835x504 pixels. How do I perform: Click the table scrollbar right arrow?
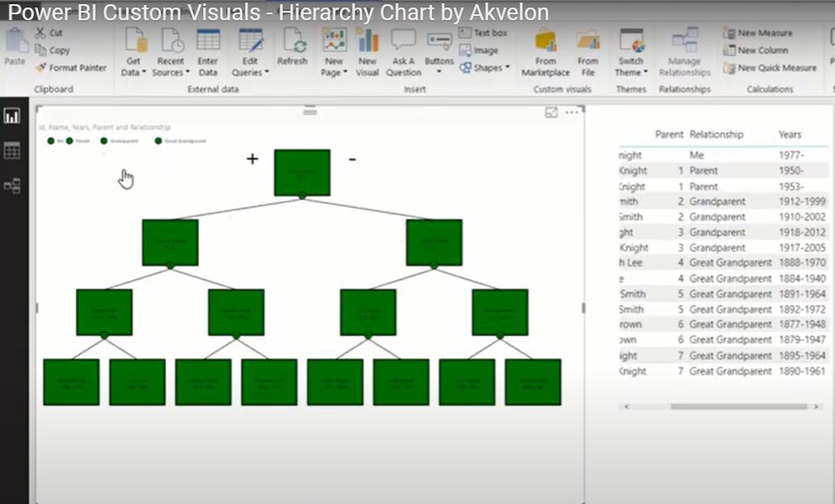[816, 407]
